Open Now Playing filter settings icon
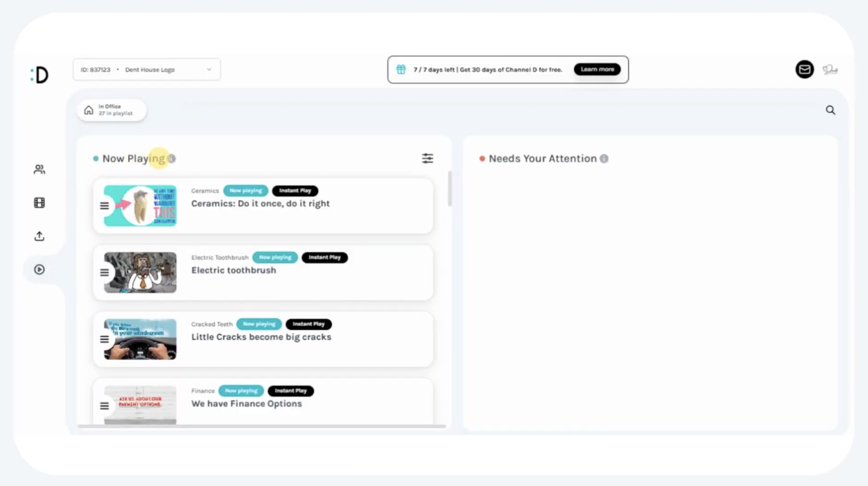Screen dimensions: 868x486 pos(427,158)
